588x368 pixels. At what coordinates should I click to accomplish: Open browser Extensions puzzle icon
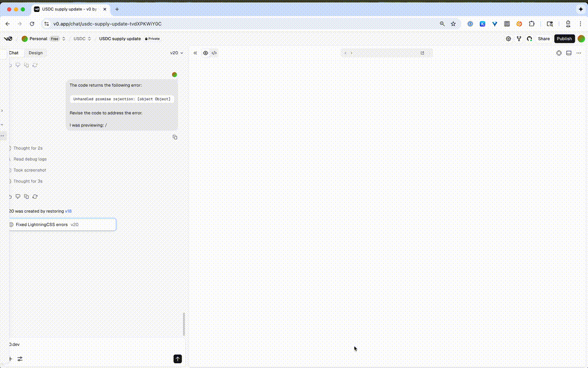coord(531,23)
